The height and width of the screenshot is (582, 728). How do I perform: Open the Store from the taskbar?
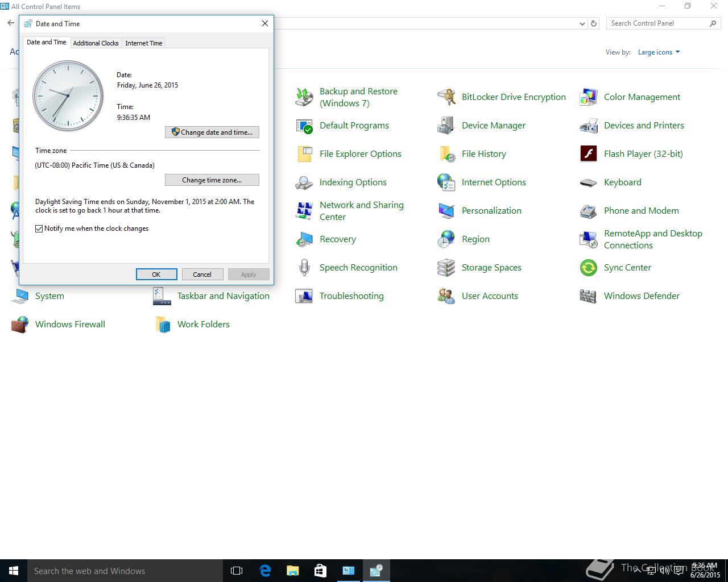320,571
